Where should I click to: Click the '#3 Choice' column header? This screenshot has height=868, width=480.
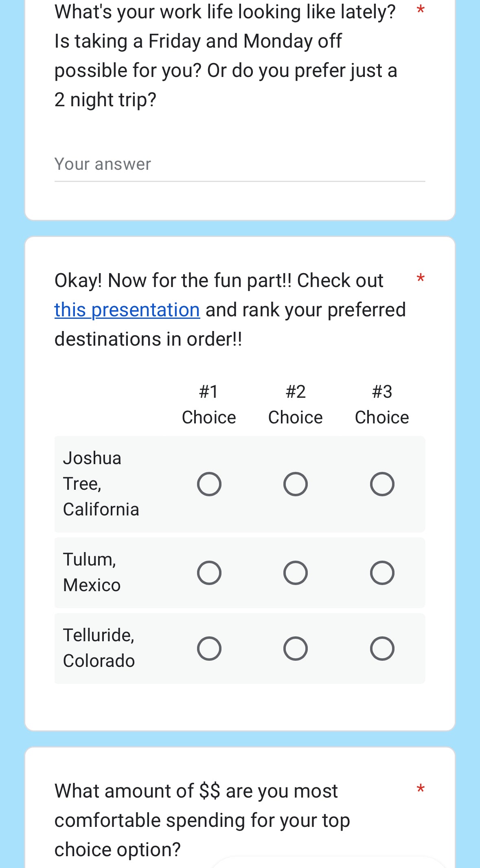382,404
